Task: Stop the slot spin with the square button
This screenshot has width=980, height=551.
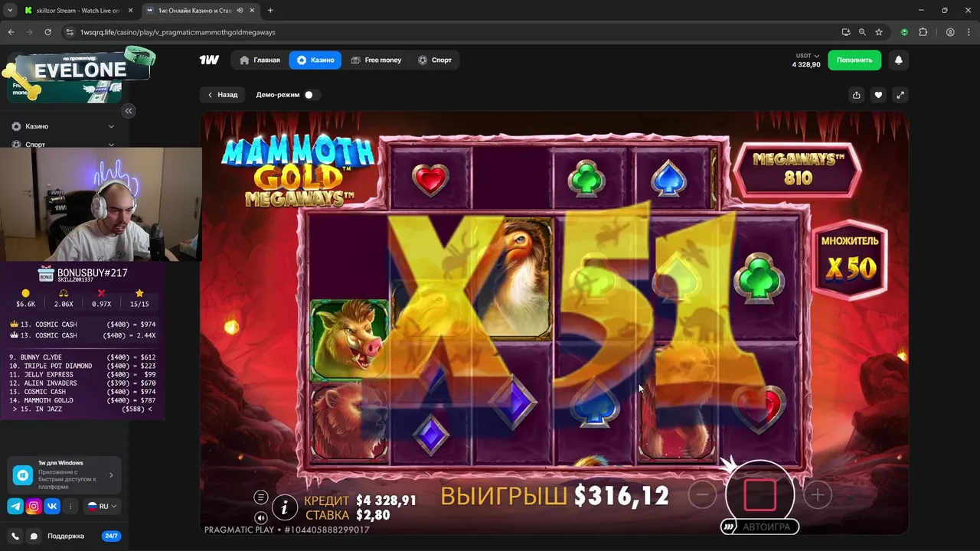Action: point(759,495)
